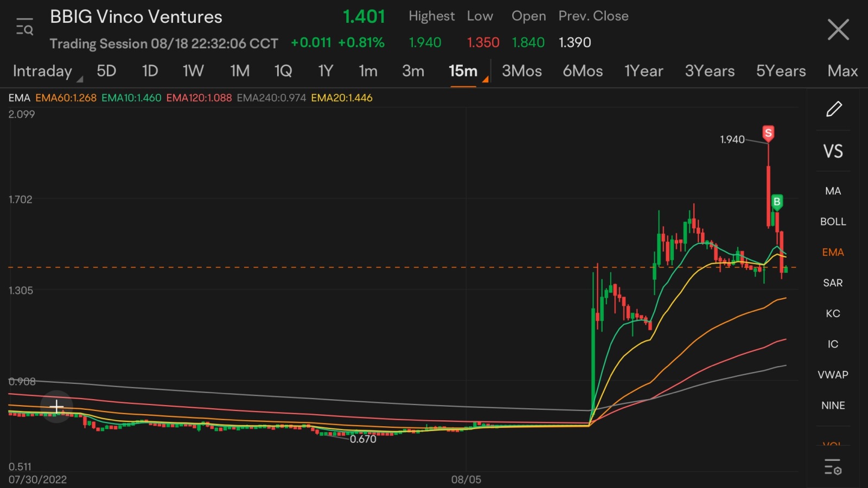Image resolution: width=868 pixels, height=488 pixels.
Task: Tap the EMA60:1.268 legend value
Action: tap(66, 98)
